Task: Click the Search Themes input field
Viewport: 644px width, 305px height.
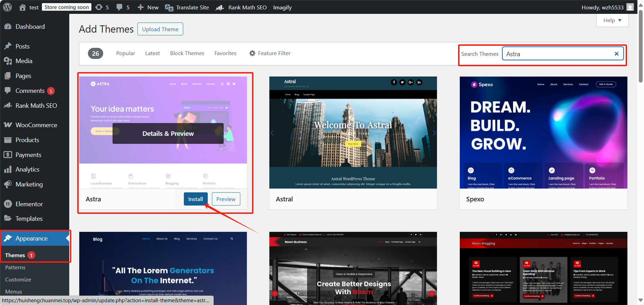Action: pos(557,54)
